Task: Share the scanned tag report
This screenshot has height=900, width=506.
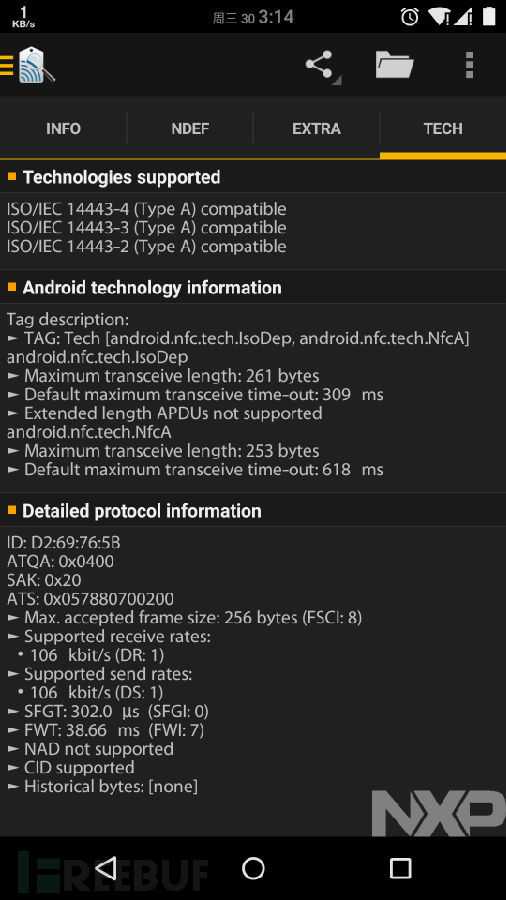Action: 322,66
